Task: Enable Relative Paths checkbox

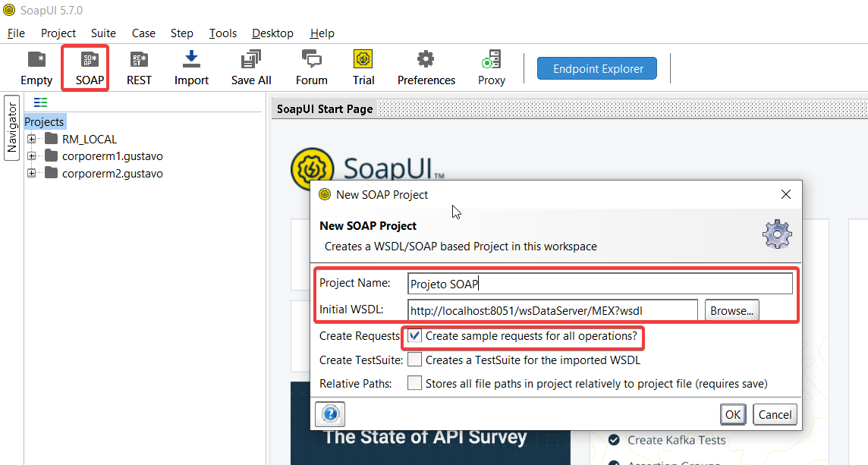Action: 414,384
